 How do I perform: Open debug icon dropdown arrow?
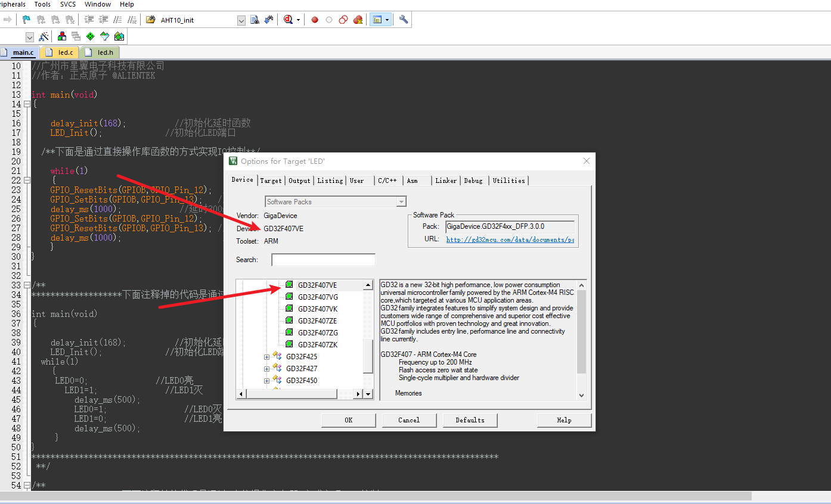[298, 20]
